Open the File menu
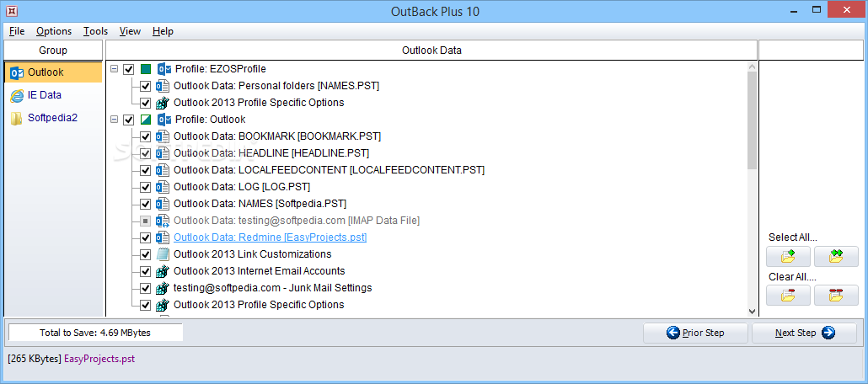 [x=17, y=31]
